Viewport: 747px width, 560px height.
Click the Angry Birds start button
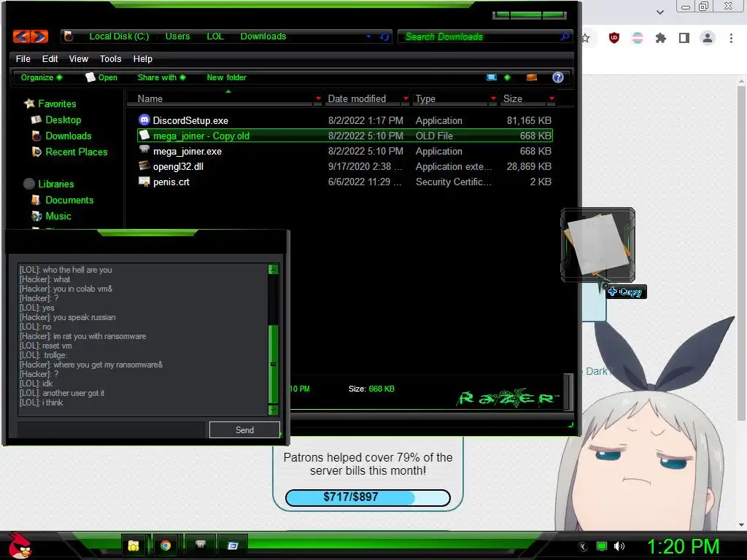20,545
